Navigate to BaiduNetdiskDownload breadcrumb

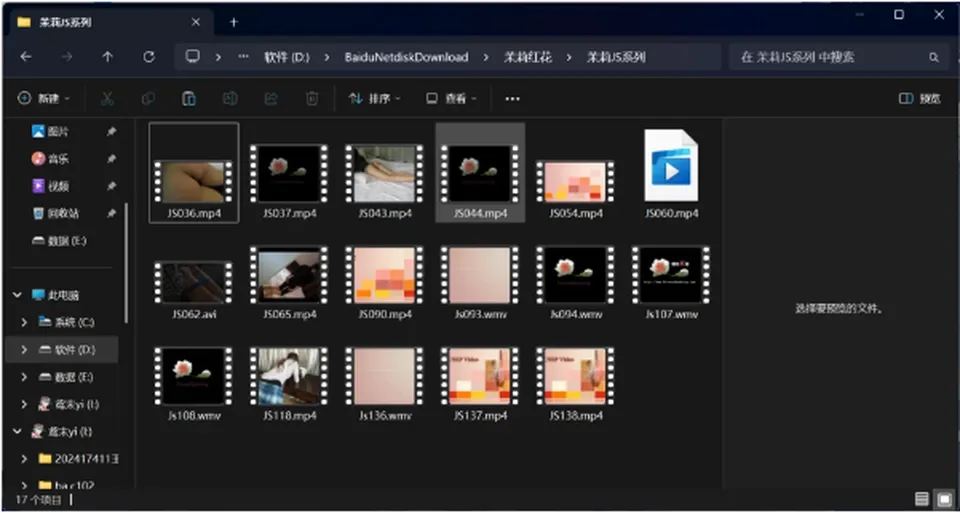(x=407, y=58)
